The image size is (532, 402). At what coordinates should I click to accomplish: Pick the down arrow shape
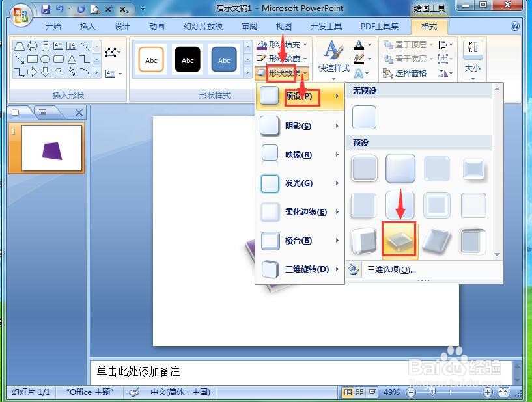[x=45, y=72]
